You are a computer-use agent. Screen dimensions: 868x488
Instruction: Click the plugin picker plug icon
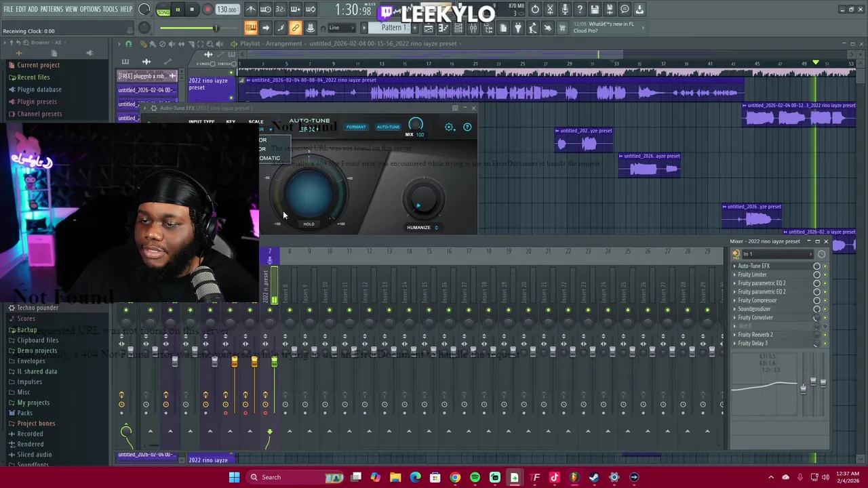(x=518, y=28)
